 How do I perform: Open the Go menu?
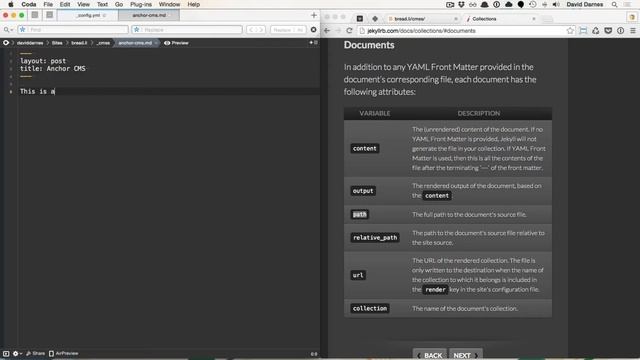(119, 4)
